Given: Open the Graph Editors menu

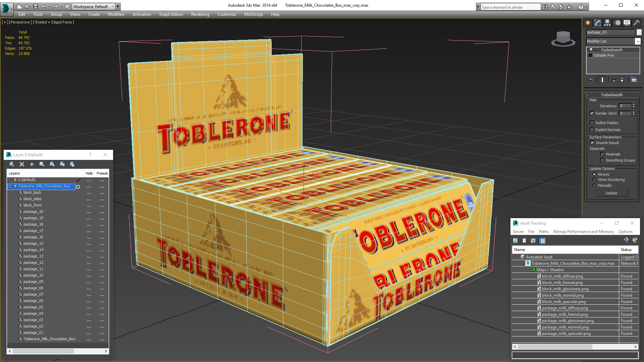Looking at the screenshot, I should point(171,14).
